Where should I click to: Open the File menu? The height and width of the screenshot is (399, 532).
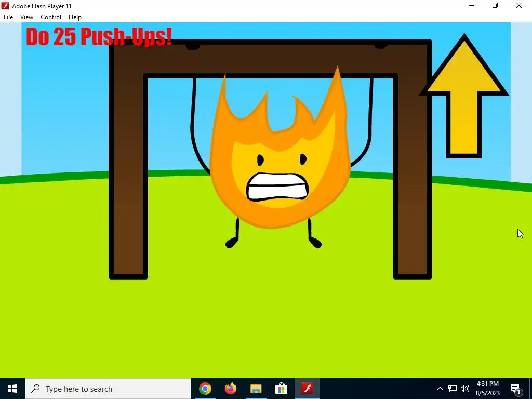(8, 17)
